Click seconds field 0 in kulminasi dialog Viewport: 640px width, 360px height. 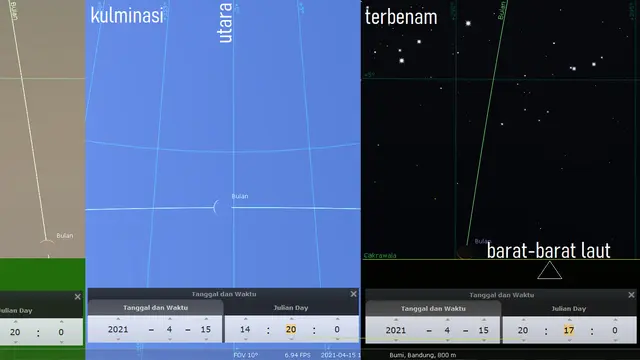tap(337, 329)
